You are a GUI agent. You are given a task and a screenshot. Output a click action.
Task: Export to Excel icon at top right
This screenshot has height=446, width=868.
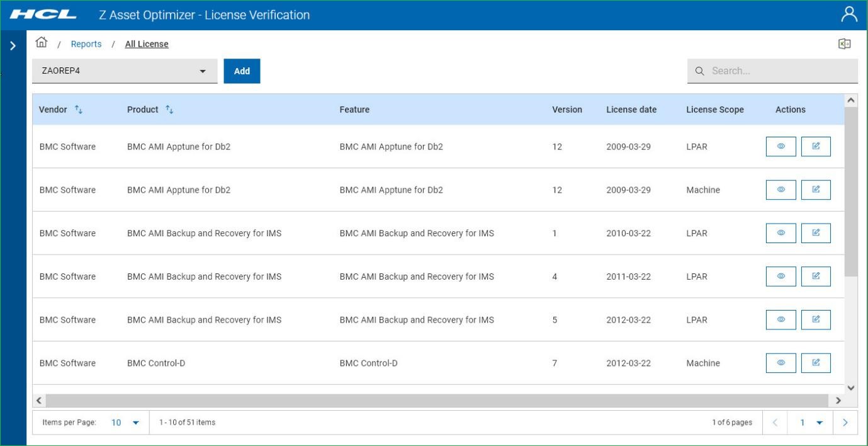pos(844,43)
